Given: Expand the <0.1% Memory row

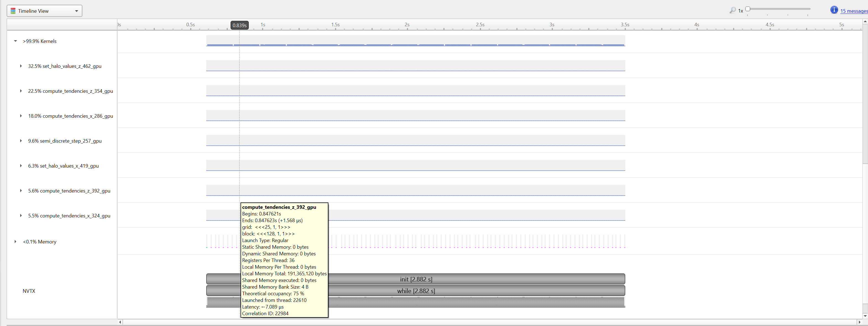Looking at the screenshot, I should [x=15, y=242].
